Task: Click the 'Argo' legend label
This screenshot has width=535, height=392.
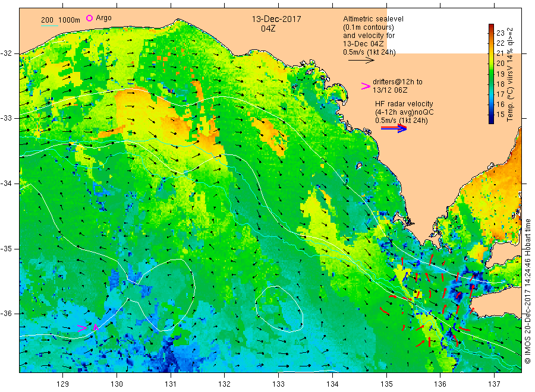Action: (103, 18)
